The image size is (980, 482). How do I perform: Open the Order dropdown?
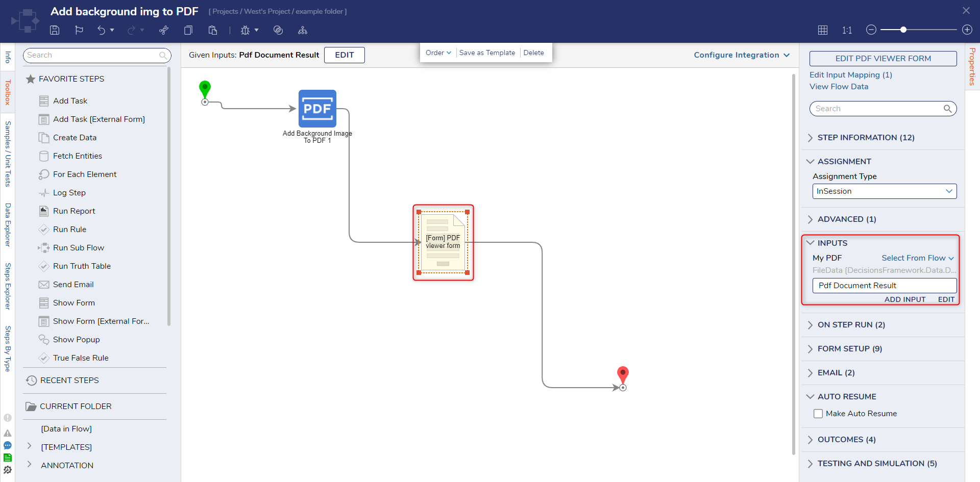[438, 53]
